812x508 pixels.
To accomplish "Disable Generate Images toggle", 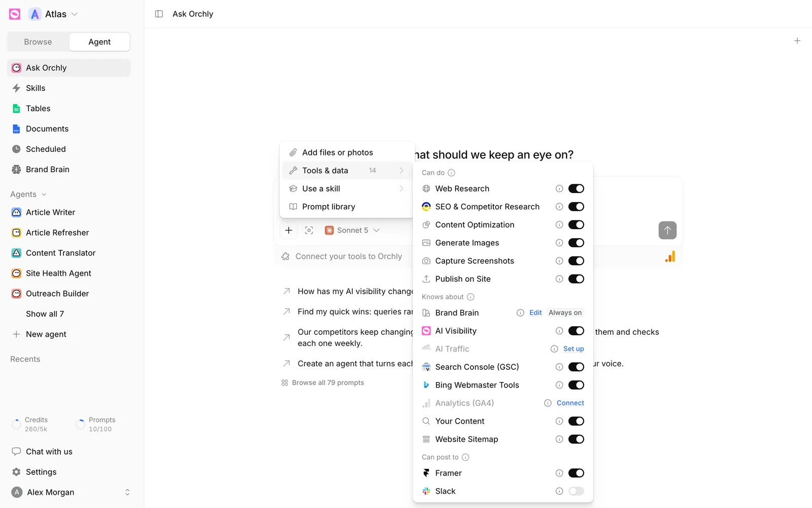I will pyautogui.click(x=576, y=243).
